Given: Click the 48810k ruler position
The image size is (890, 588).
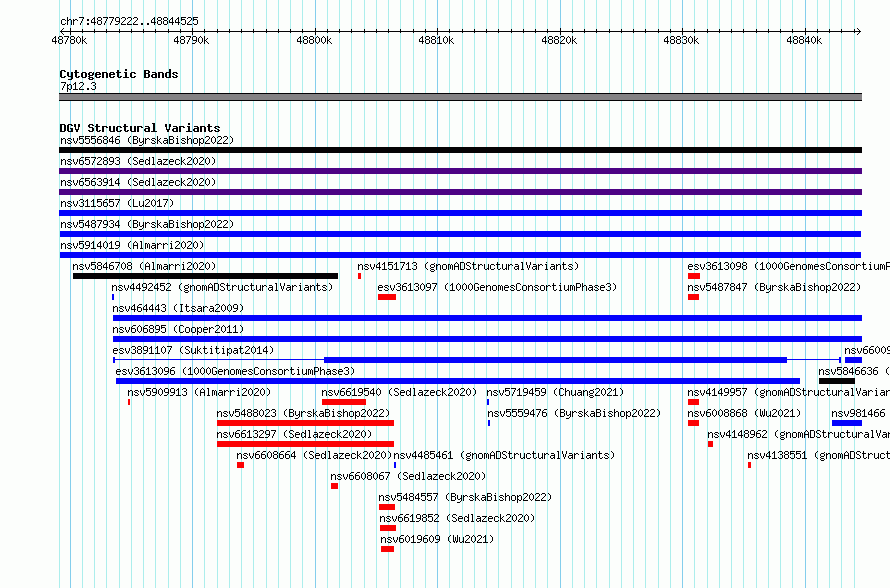Looking at the screenshot, I should coord(436,40).
